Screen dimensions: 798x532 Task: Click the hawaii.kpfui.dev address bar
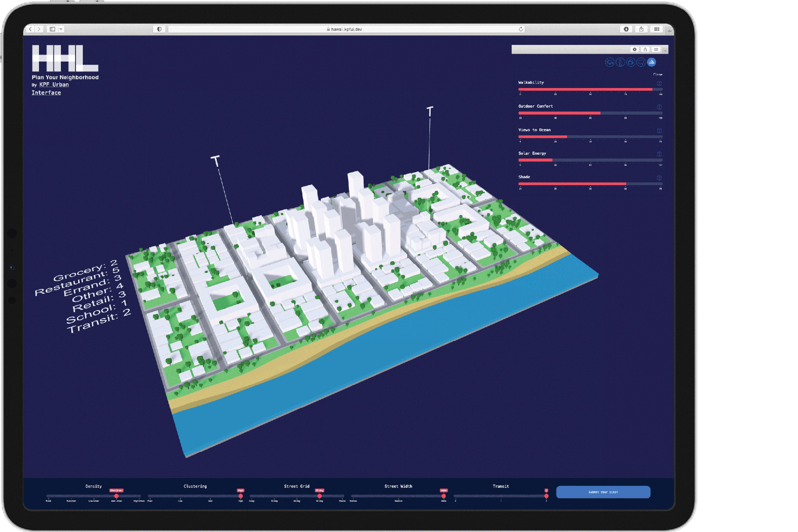[x=346, y=29]
